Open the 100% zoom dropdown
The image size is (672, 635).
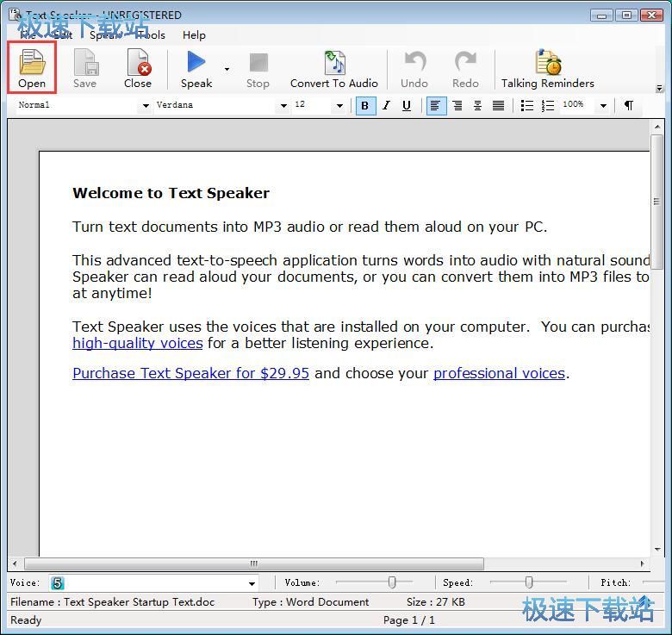(603, 105)
